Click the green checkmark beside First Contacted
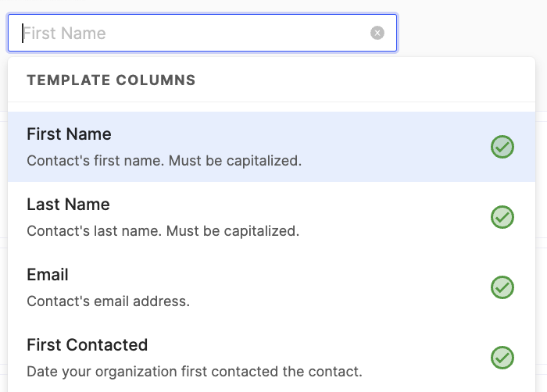This screenshot has height=392, width=547. point(502,358)
